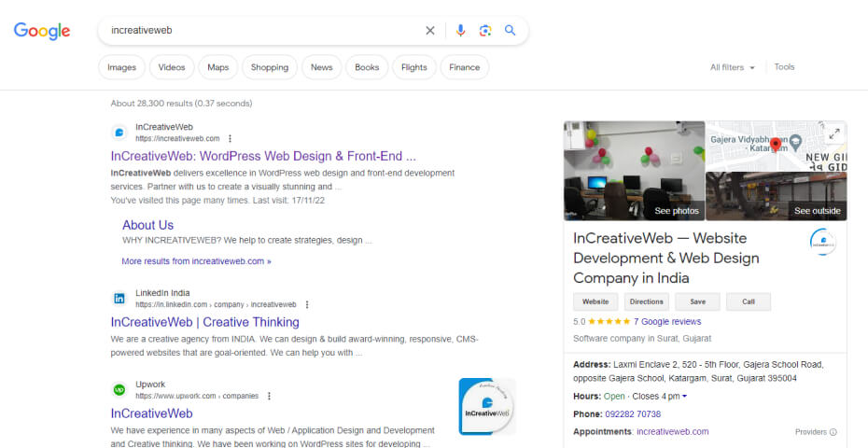The width and height of the screenshot is (868, 448).
Task: Click the Upwork favicon icon
Action: (x=119, y=390)
